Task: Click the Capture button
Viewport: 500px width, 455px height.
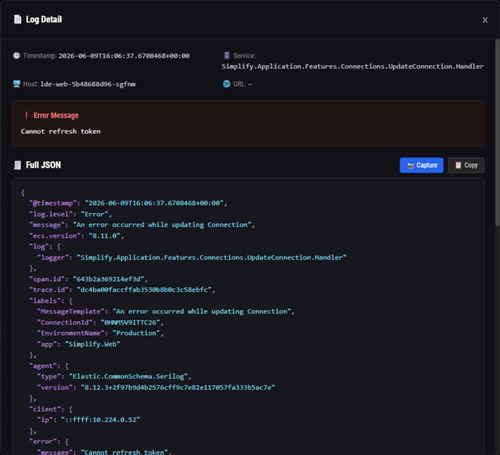Action: pyautogui.click(x=421, y=165)
